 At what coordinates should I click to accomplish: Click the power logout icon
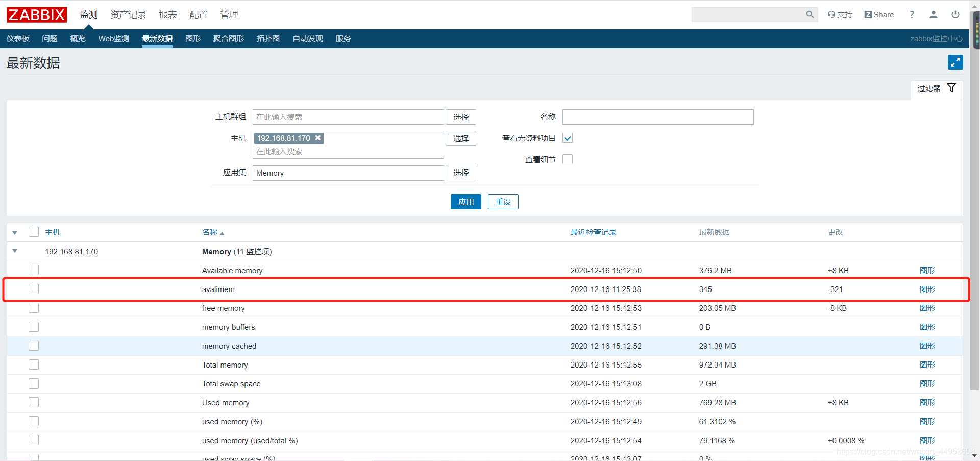pyautogui.click(x=955, y=15)
